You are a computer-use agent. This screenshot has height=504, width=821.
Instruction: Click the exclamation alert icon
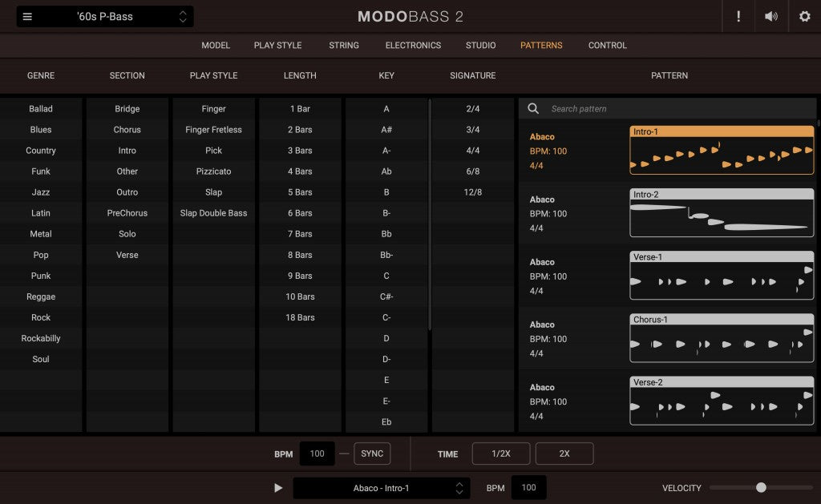tap(738, 16)
